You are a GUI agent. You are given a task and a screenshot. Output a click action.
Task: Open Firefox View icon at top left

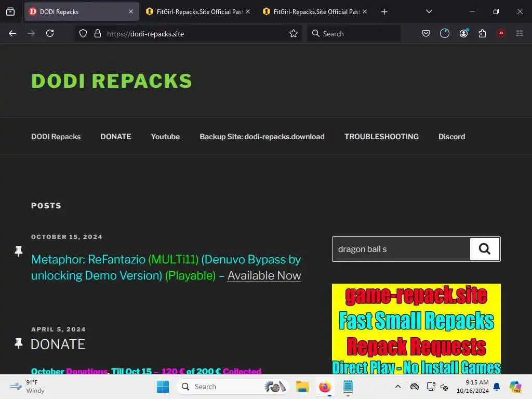(10, 12)
